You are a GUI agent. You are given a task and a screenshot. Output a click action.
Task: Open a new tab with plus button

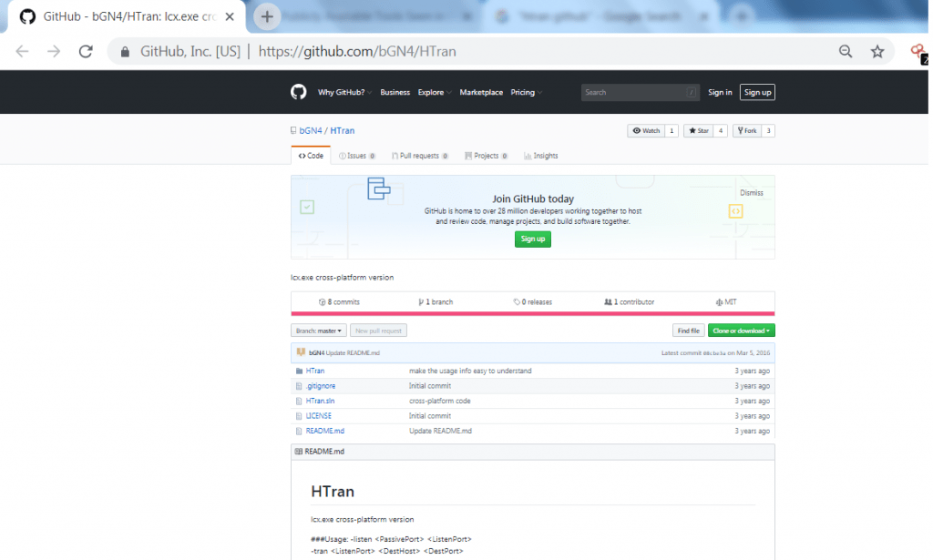[x=267, y=16]
